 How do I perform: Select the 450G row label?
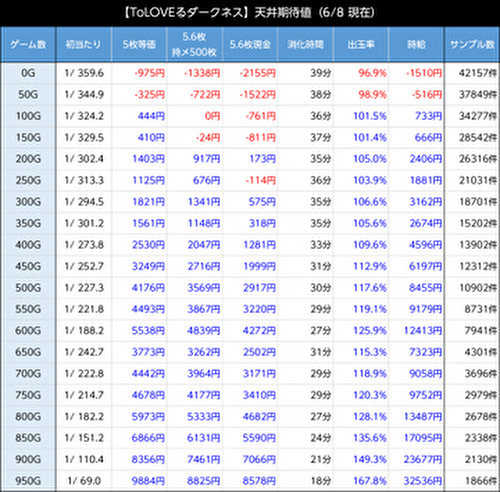pos(28,266)
